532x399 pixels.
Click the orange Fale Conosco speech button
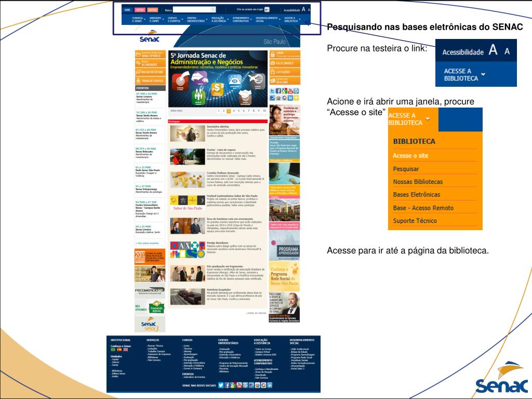tap(285, 63)
